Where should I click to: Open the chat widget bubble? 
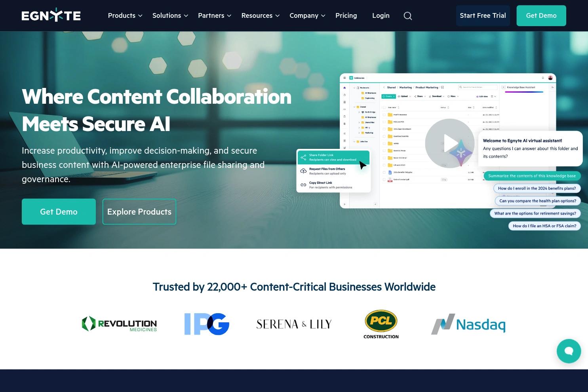tap(569, 351)
